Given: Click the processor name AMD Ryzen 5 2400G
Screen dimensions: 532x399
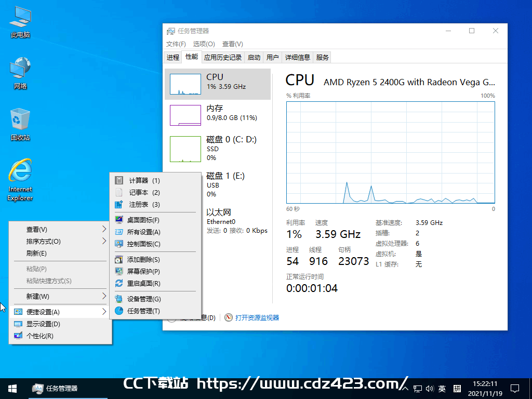Looking at the screenshot, I should (409, 83).
